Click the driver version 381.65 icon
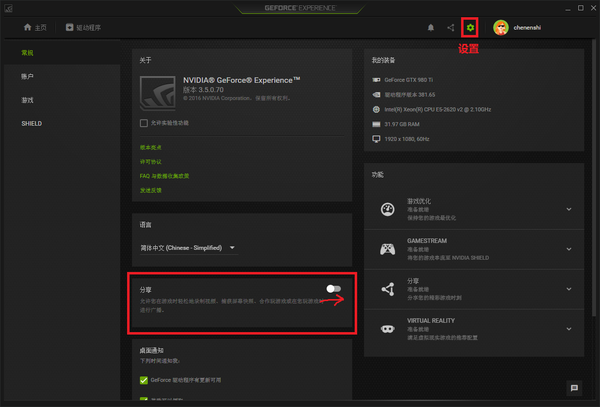Viewport: 600px width, 407px height. click(376, 94)
